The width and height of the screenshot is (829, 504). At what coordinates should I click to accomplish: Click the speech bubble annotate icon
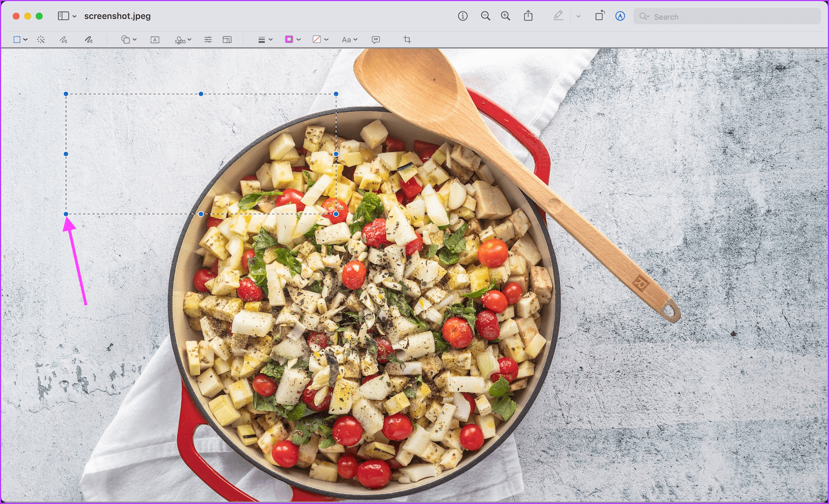376,40
